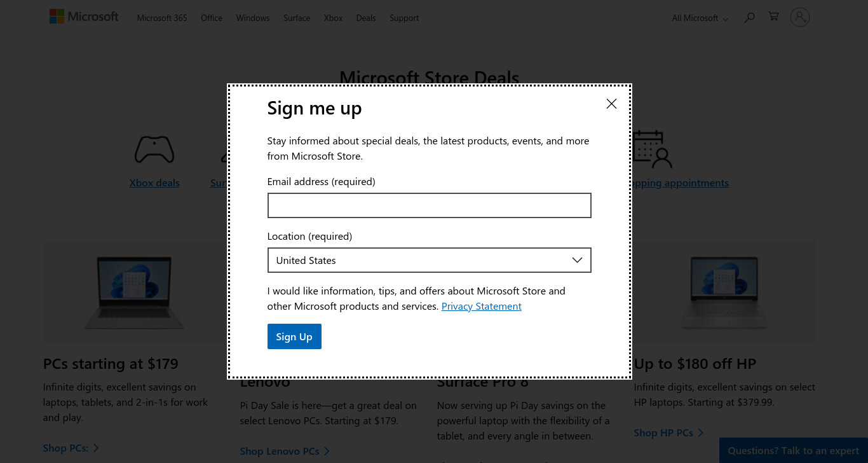Open the Shop HP PCs link

668,432
